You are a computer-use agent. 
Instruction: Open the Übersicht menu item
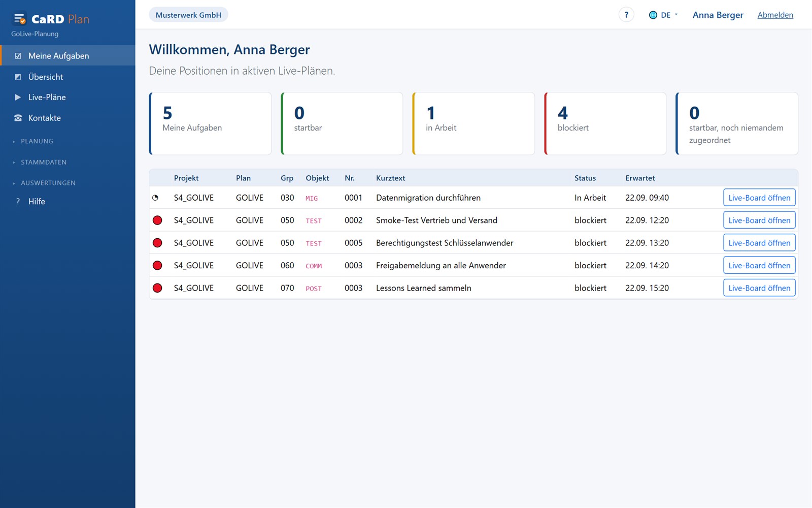click(67, 77)
